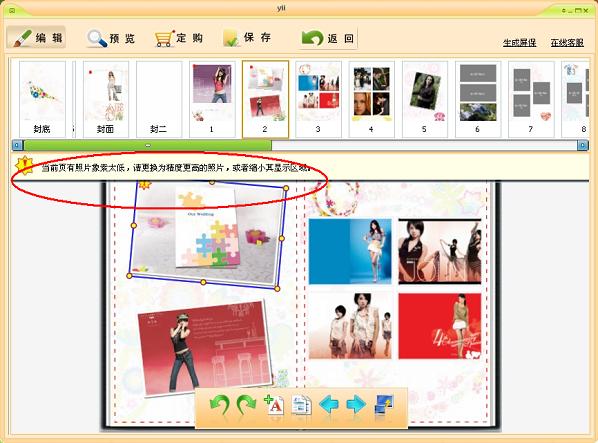Save the album with 保存 button
This screenshot has height=443, width=598.
[247, 38]
